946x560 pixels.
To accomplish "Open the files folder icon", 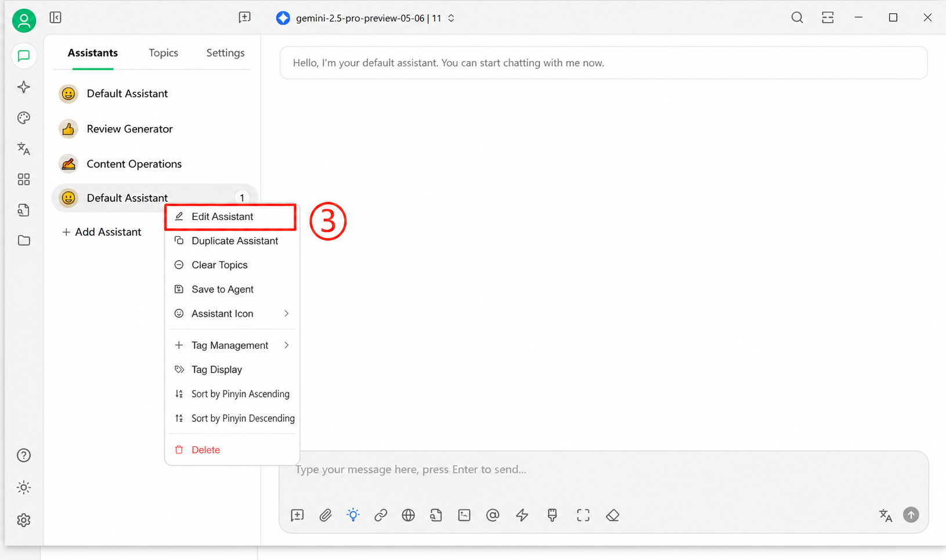I will pyautogui.click(x=24, y=240).
